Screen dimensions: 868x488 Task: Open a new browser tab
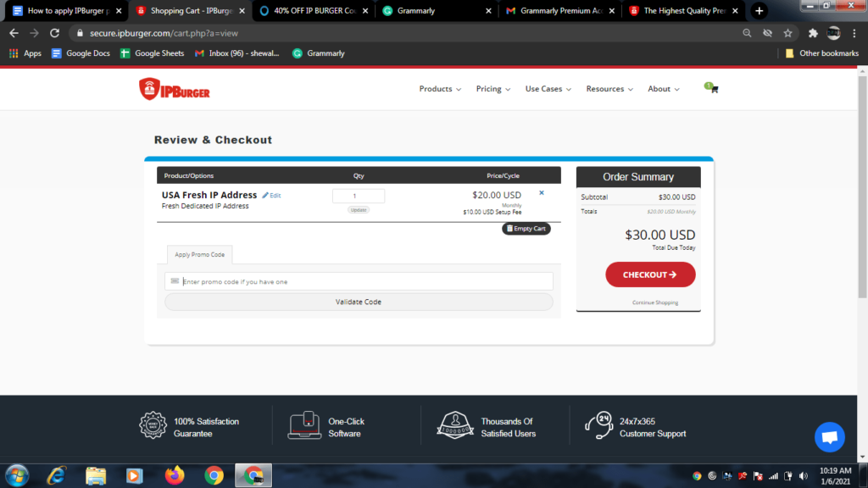759,10
